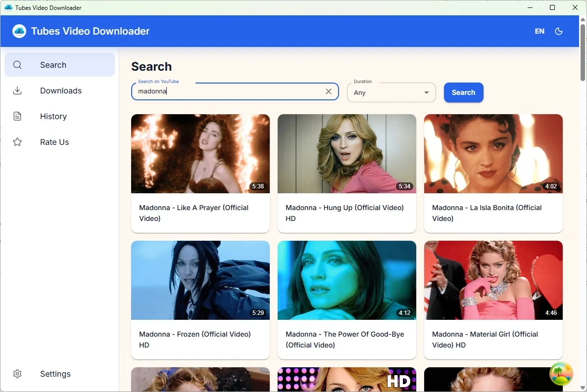Click the 5:38 duration badge
Viewport: 587px width, 392px height.
click(x=258, y=186)
